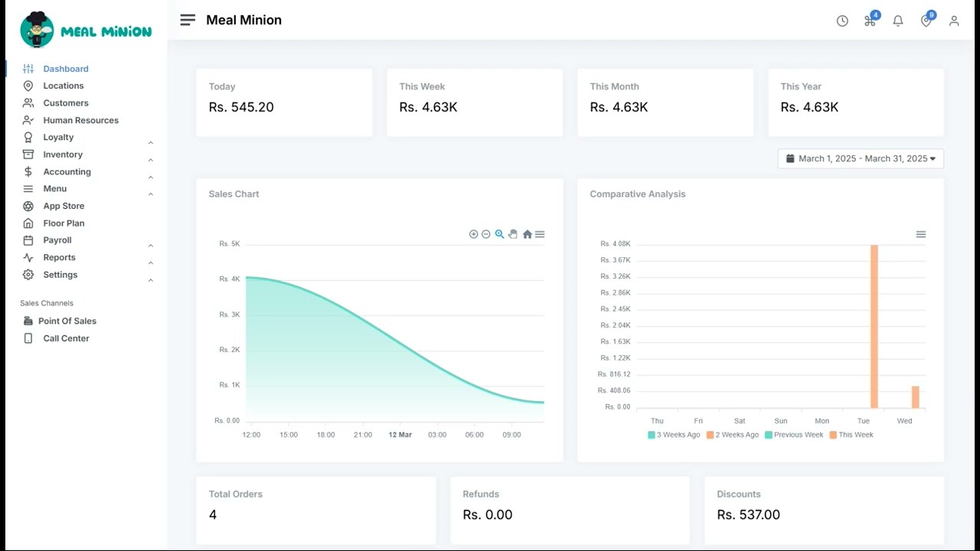Toggle the hamburger sidebar menu
The height and width of the screenshot is (551, 980).
click(x=188, y=20)
